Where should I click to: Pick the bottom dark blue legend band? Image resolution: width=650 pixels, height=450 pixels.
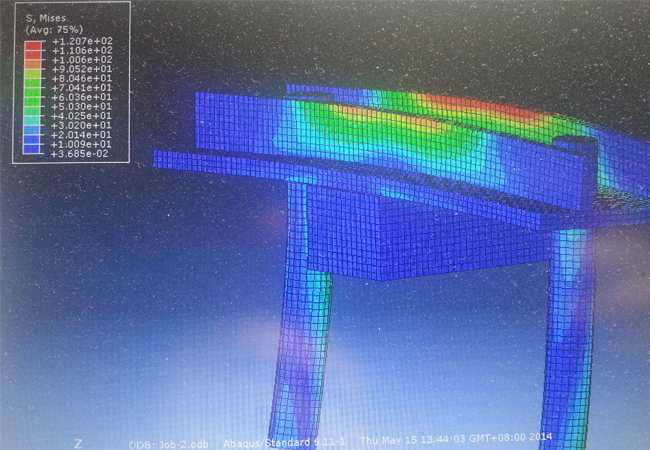click(x=32, y=149)
